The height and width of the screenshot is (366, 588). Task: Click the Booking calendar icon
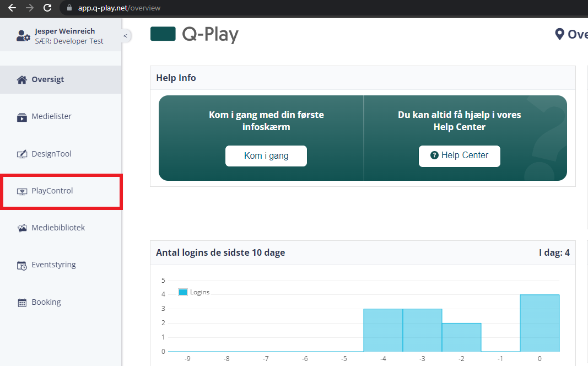click(21, 303)
